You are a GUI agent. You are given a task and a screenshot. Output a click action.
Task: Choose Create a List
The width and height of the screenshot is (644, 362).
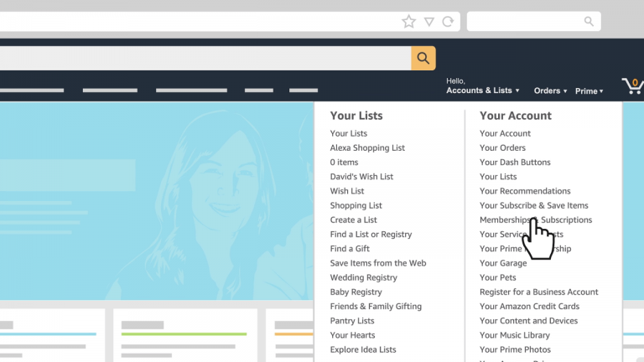(x=353, y=220)
